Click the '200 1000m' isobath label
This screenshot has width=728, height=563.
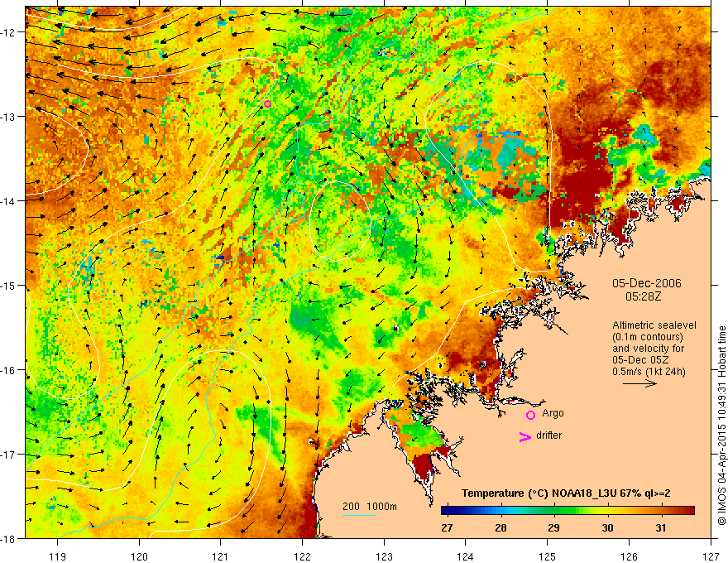point(370,507)
